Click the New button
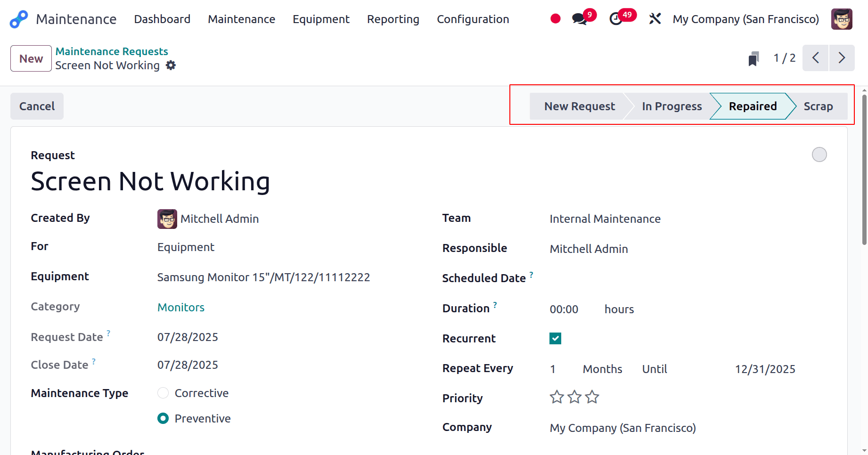This screenshot has width=868, height=455. (x=31, y=58)
